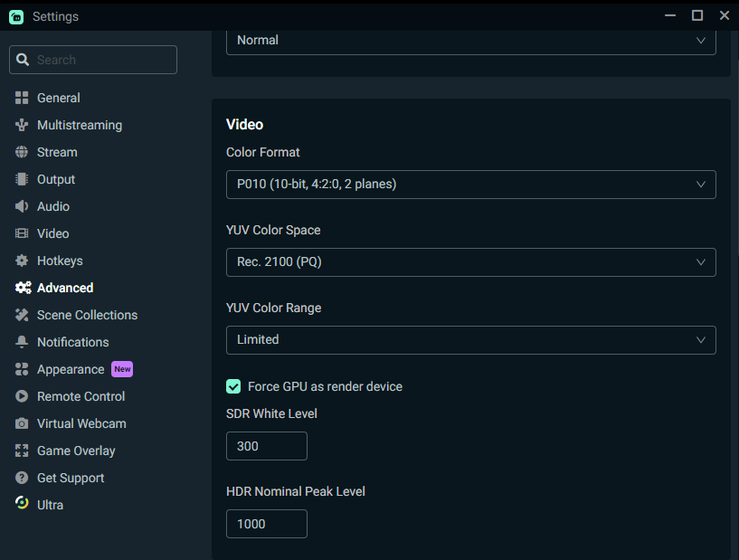Open the Notifications bell icon
Viewport: 739px width, 560px height.
click(20, 342)
